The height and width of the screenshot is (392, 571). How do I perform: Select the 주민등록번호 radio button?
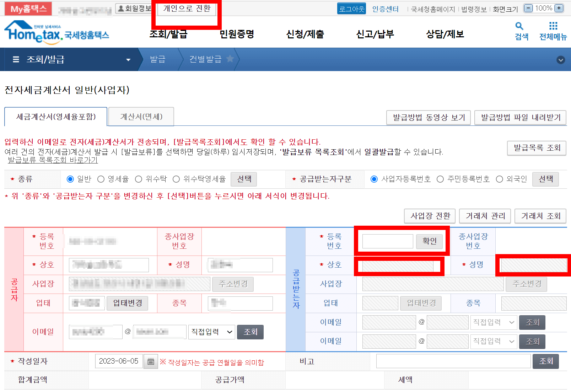(440, 179)
